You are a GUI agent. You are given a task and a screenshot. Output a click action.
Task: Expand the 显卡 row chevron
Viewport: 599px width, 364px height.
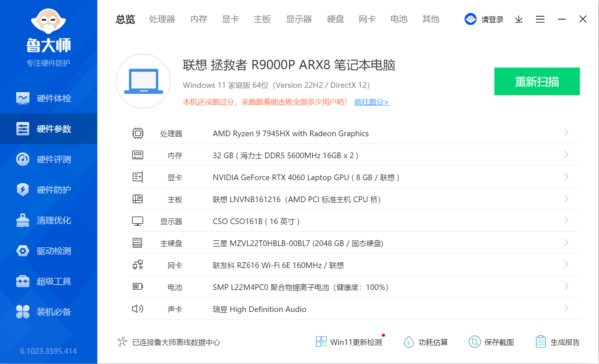pyautogui.click(x=566, y=177)
